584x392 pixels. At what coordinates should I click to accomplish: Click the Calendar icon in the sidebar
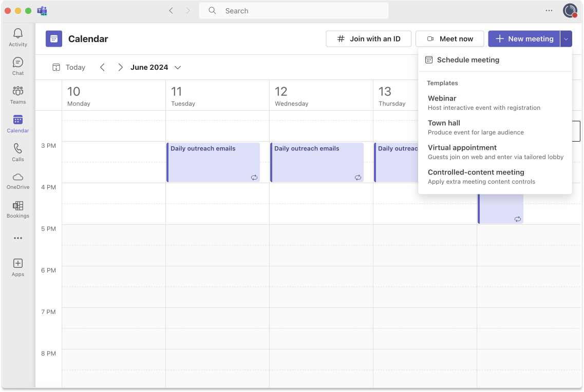coord(18,120)
